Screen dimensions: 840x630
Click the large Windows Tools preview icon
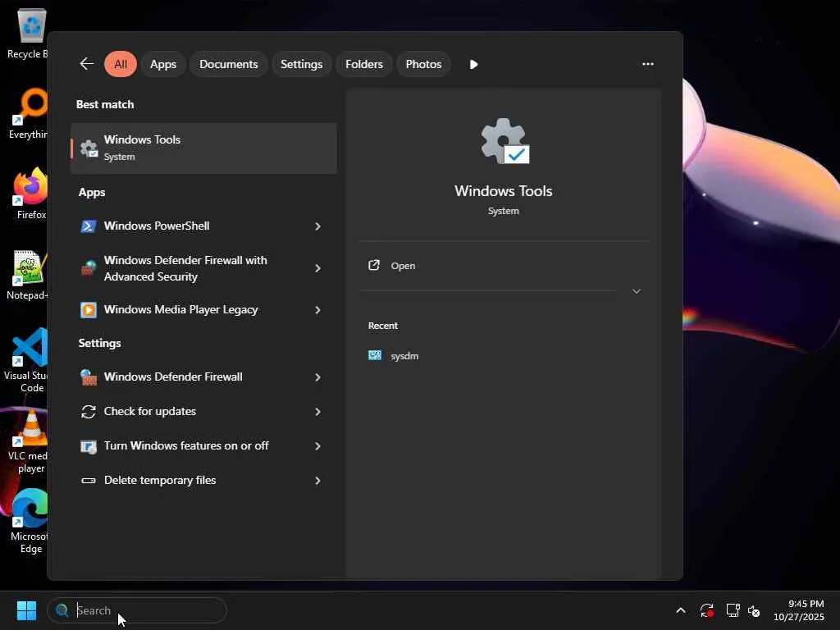pos(504,141)
